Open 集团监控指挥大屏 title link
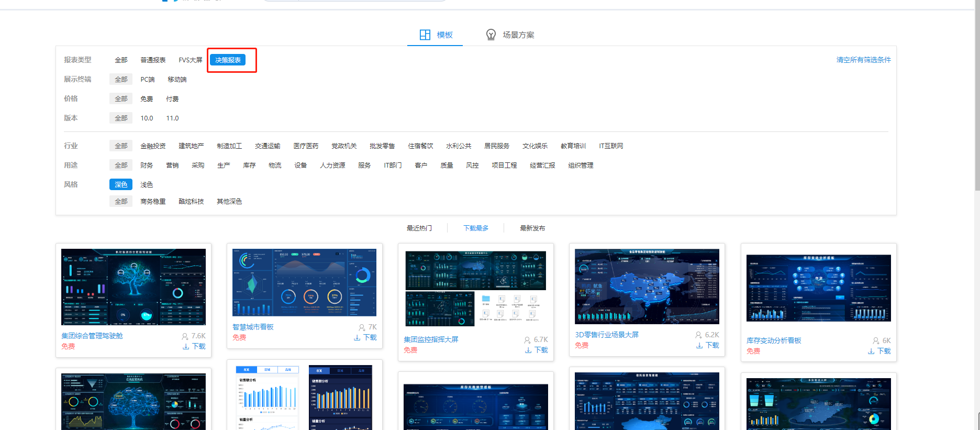Image resolution: width=980 pixels, height=430 pixels. [x=431, y=339]
